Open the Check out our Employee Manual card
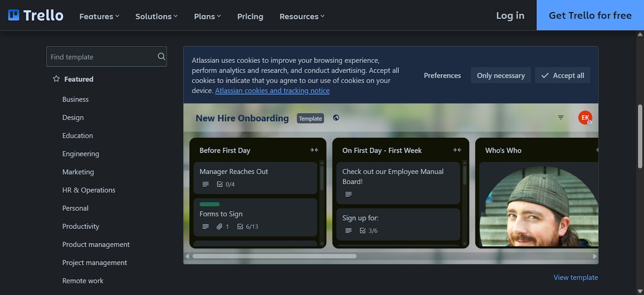This screenshot has height=295, width=644. point(398,183)
